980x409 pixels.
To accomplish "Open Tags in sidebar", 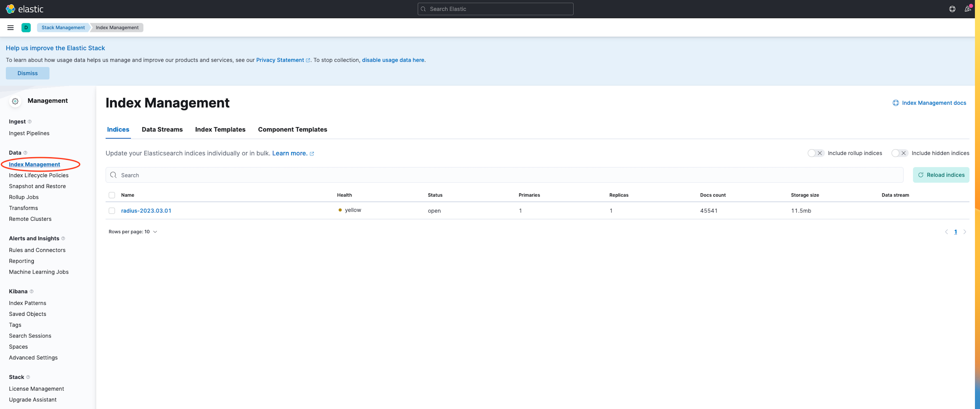I will pos(15,325).
